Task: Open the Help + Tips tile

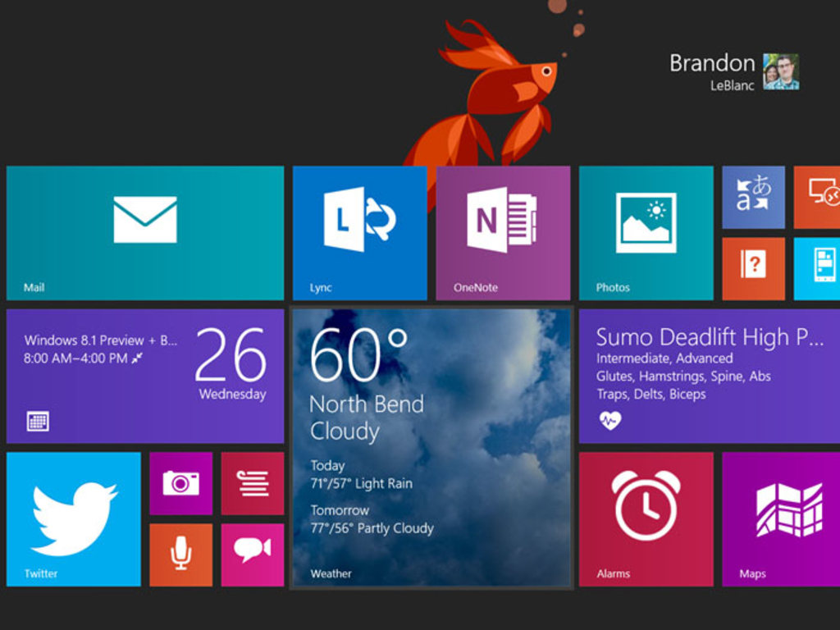Action: [x=751, y=267]
